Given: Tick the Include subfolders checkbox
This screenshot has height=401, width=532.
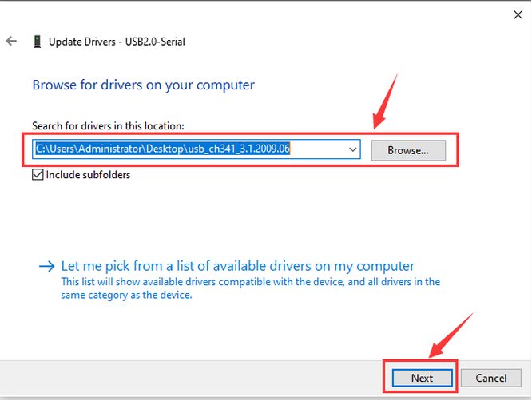Looking at the screenshot, I should tap(38, 175).
